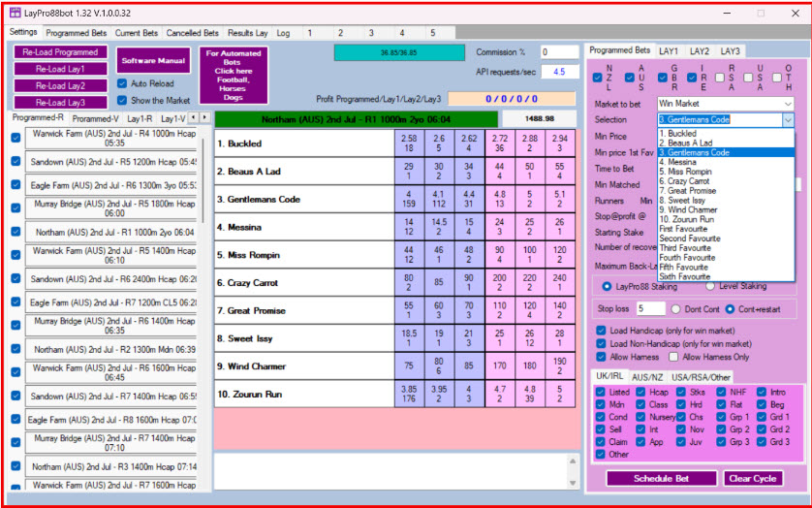This screenshot has width=812, height=508.
Task: Open the LAY2 tab
Action: (x=699, y=50)
